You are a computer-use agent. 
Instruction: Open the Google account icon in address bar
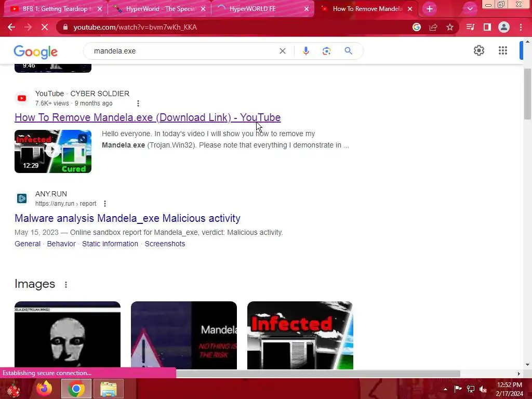tap(417, 27)
